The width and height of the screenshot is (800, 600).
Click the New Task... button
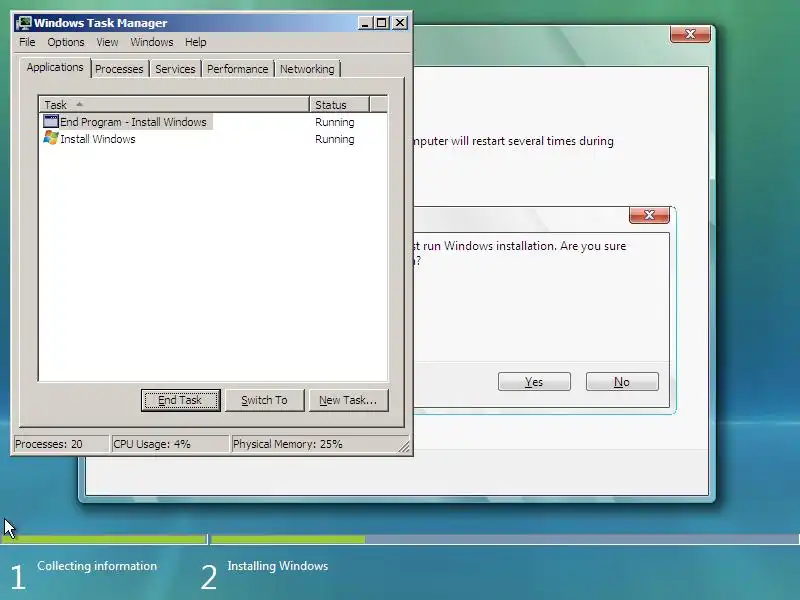click(x=348, y=400)
